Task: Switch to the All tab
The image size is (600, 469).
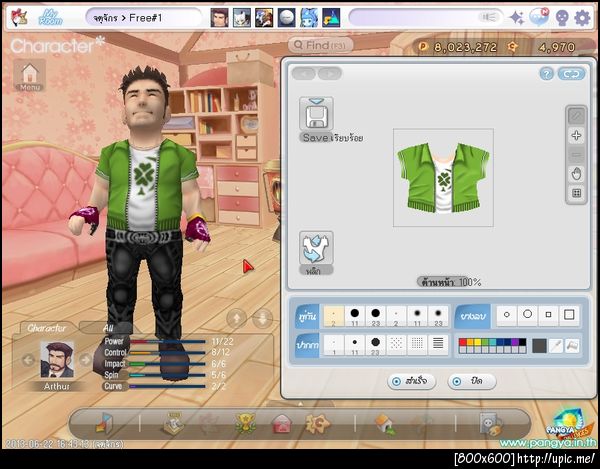Action: coord(108,328)
